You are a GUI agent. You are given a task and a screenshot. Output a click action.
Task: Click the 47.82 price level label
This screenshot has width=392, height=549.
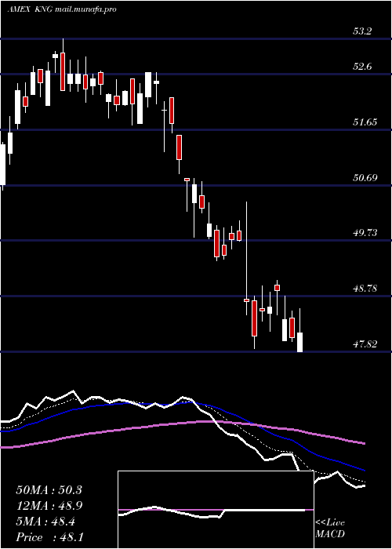pos(365,344)
